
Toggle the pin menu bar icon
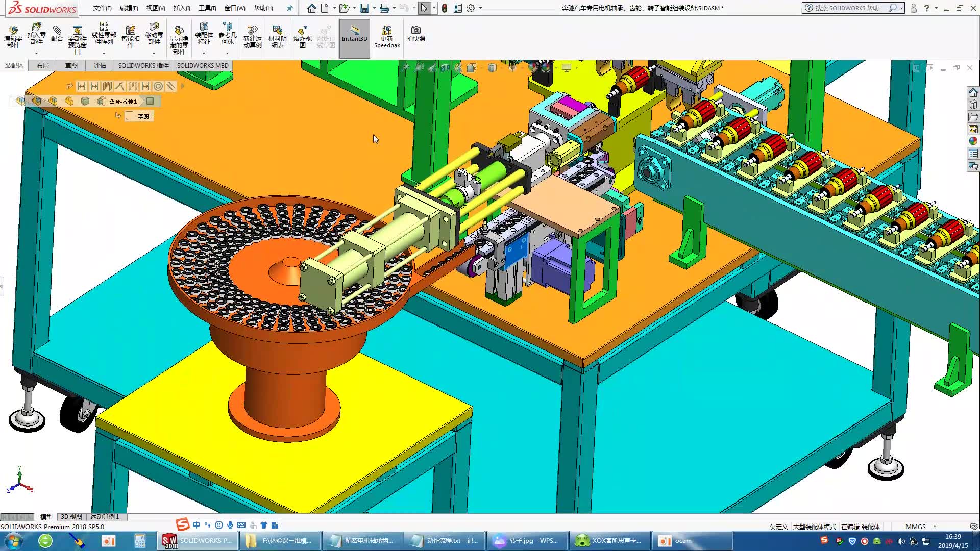click(290, 8)
